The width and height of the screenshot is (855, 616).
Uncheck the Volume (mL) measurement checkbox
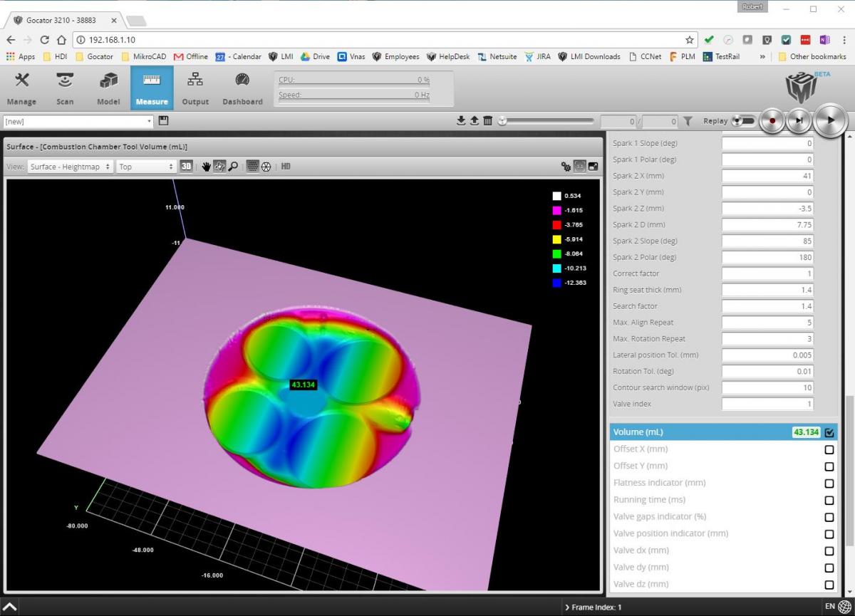[829, 432]
